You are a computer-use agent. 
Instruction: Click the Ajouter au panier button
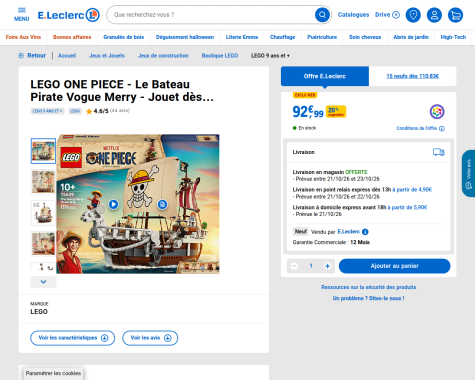point(395,266)
